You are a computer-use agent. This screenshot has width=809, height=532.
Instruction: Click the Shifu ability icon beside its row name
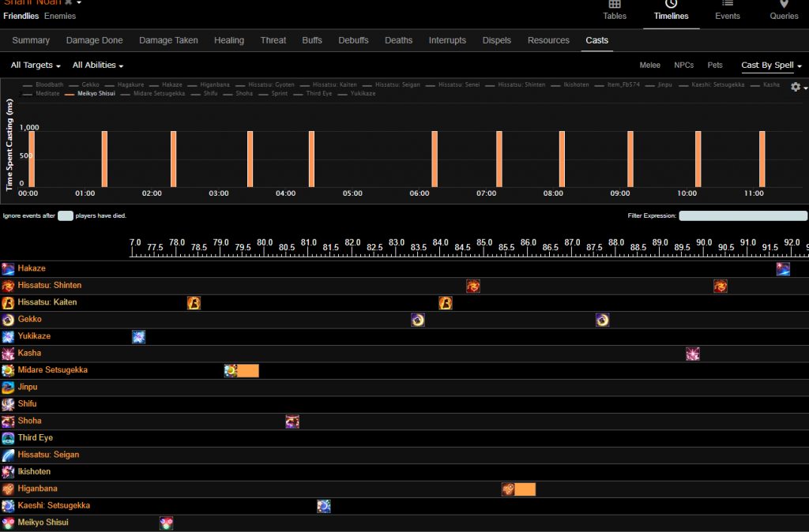tap(8, 404)
